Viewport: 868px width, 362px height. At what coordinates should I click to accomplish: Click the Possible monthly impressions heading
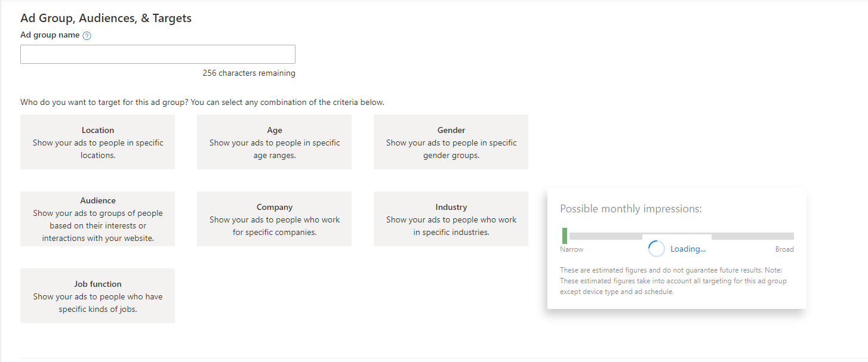click(x=630, y=209)
